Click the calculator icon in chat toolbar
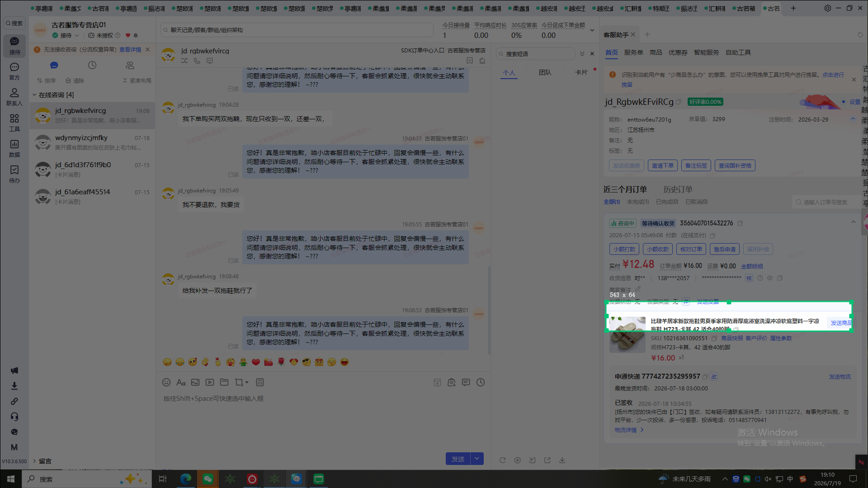This screenshot has width=868, height=488. [x=260, y=382]
